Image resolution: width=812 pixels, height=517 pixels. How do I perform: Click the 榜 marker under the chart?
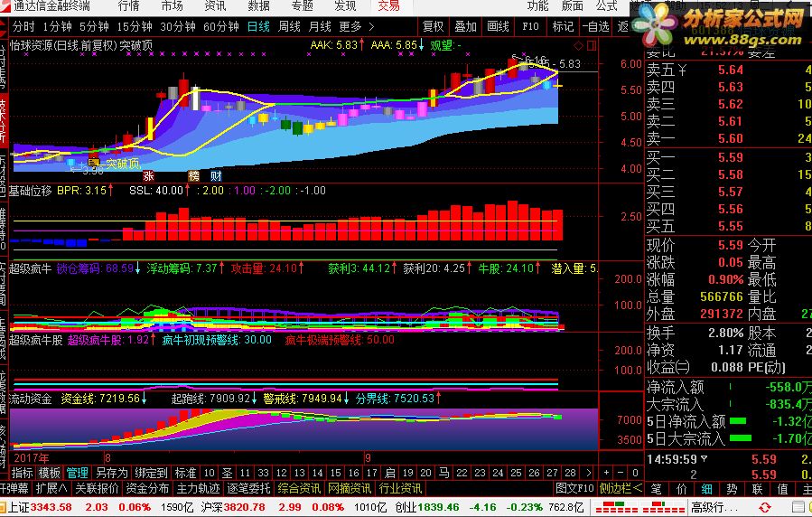click(x=193, y=176)
